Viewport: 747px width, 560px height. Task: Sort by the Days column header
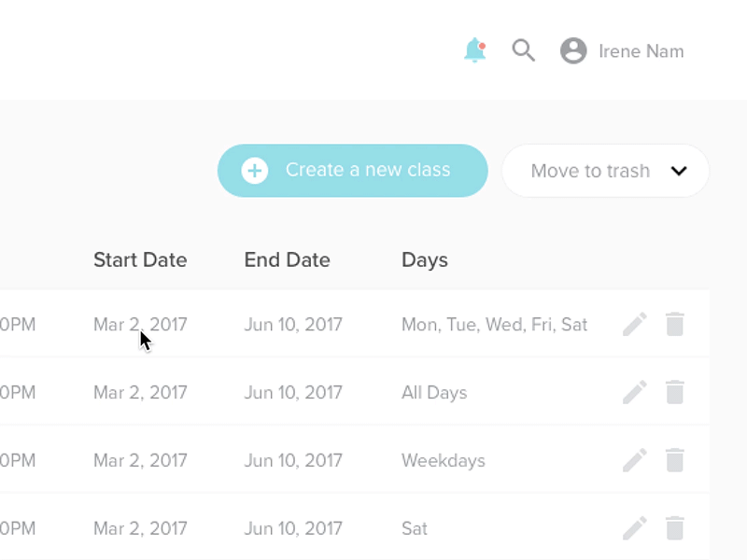(x=425, y=260)
